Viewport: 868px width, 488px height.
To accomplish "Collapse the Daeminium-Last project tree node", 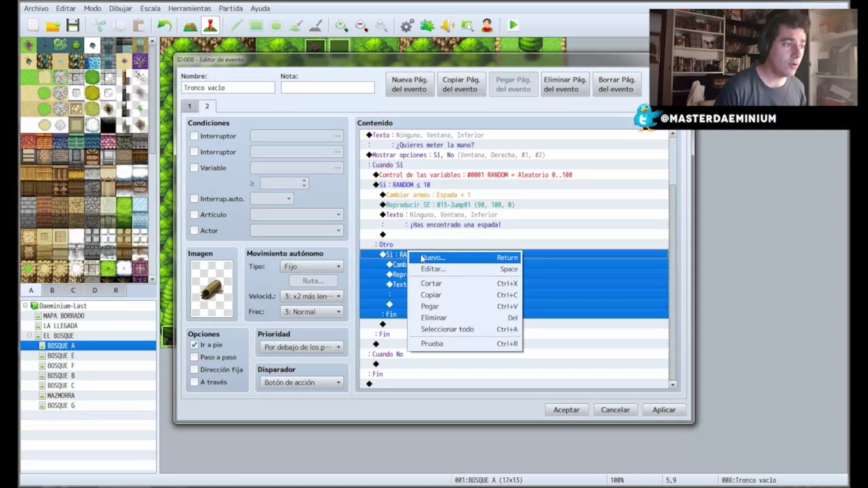I will [x=25, y=306].
